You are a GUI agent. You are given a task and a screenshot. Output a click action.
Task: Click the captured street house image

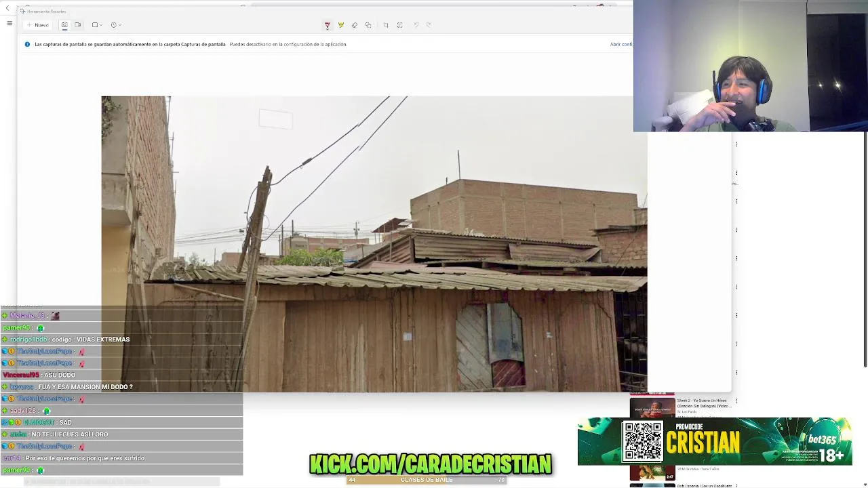[374, 243]
